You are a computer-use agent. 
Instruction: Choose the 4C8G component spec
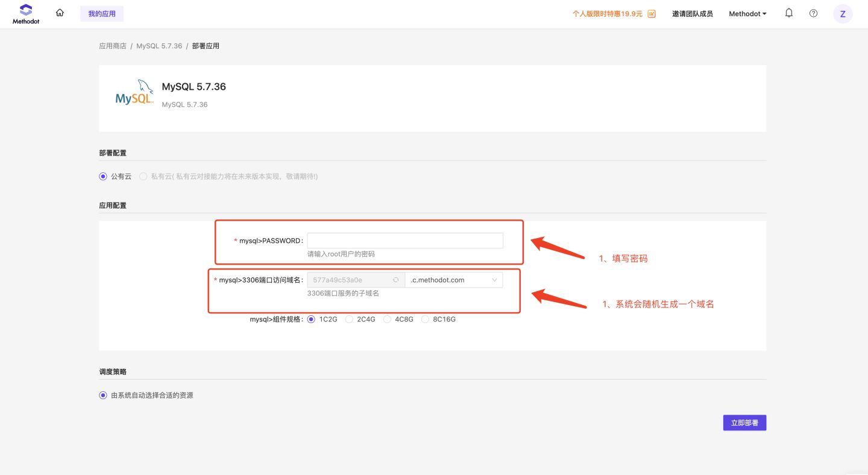[x=388, y=319]
